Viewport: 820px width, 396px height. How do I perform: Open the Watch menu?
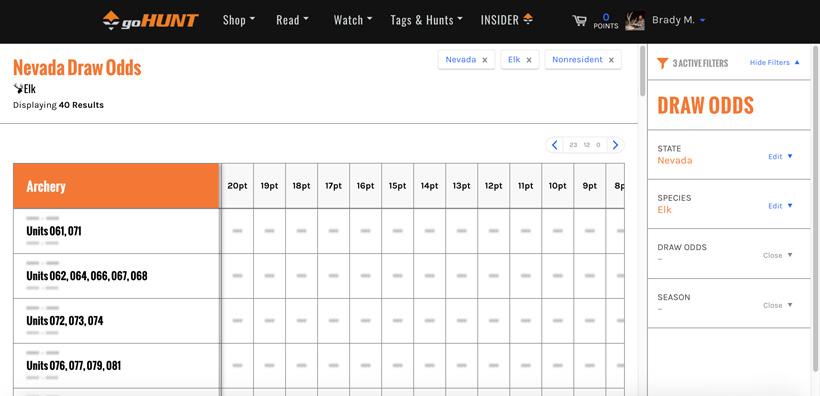(x=353, y=20)
